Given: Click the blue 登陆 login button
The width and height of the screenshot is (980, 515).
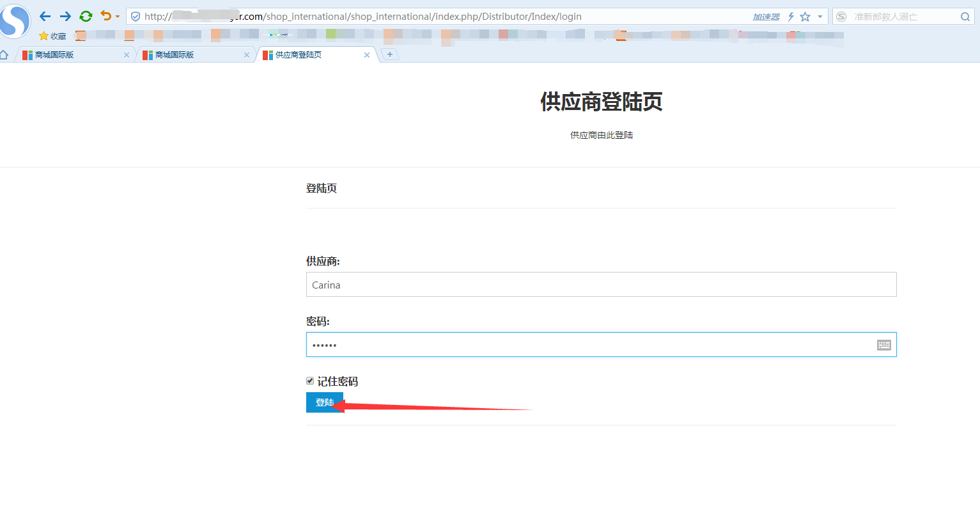Looking at the screenshot, I should (x=325, y=402).
